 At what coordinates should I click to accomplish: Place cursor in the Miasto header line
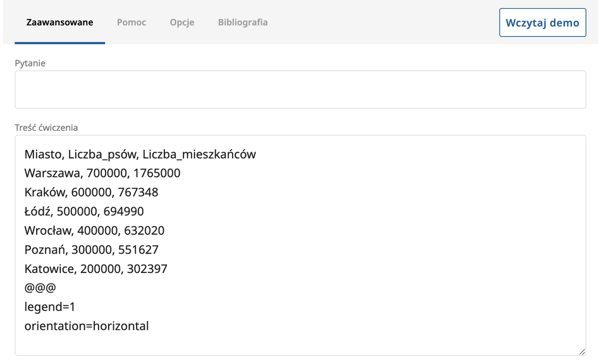[x=140, y=154]
